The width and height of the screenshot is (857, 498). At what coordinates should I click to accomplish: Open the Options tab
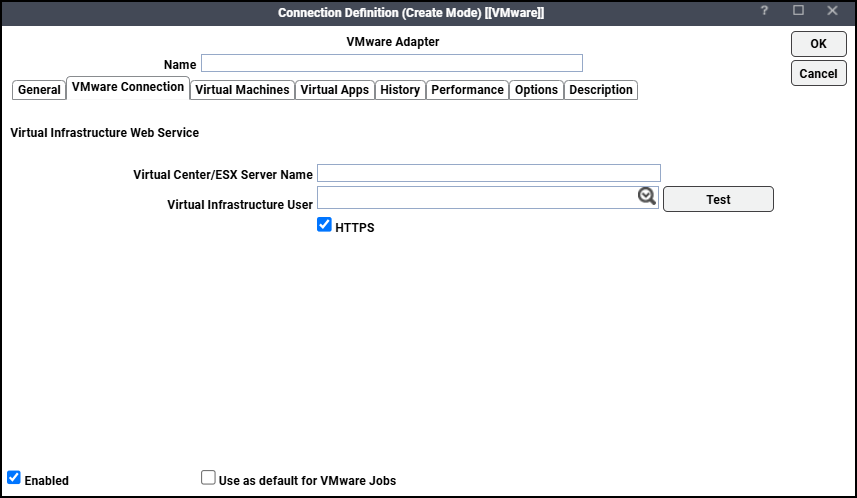tap(536, 90)
